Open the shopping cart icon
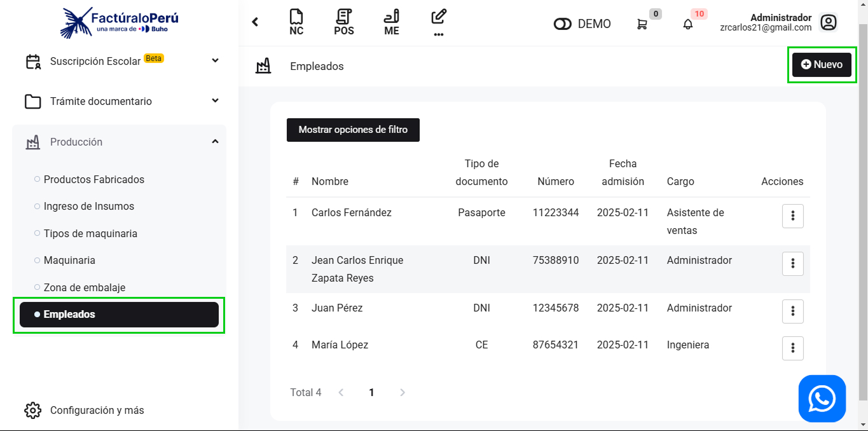Screen dimensions: 868x431 pos(642,24)
